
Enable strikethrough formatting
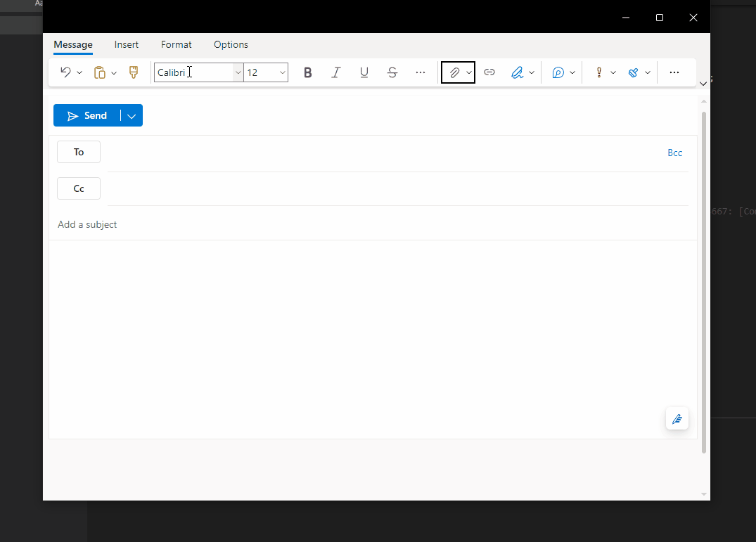click(x=392, y=72)
